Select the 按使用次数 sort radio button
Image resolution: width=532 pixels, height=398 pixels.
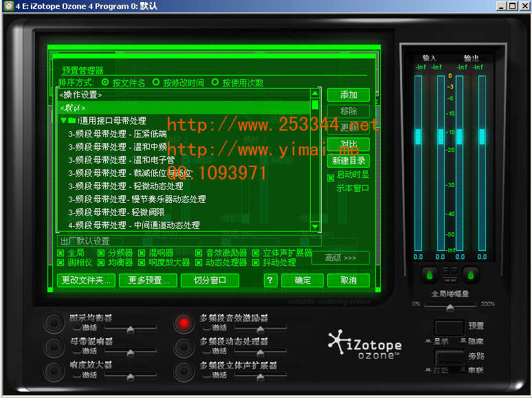(x=214, y=82)
